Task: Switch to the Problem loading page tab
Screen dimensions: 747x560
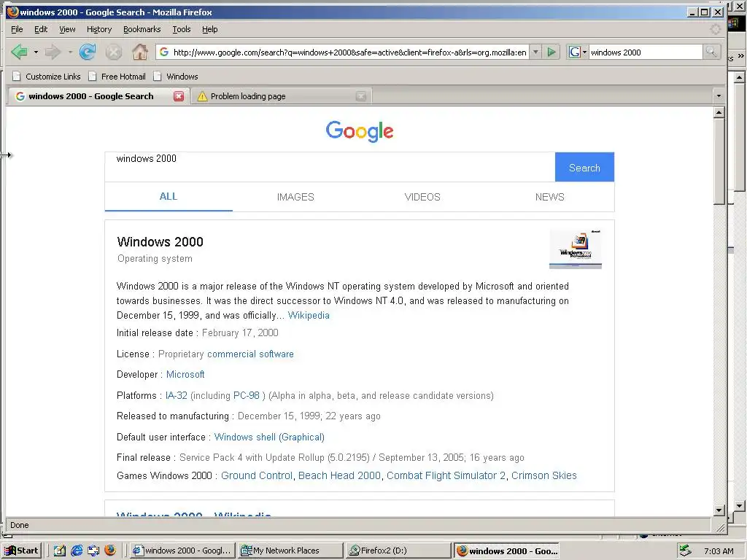Action: point(282,96)
